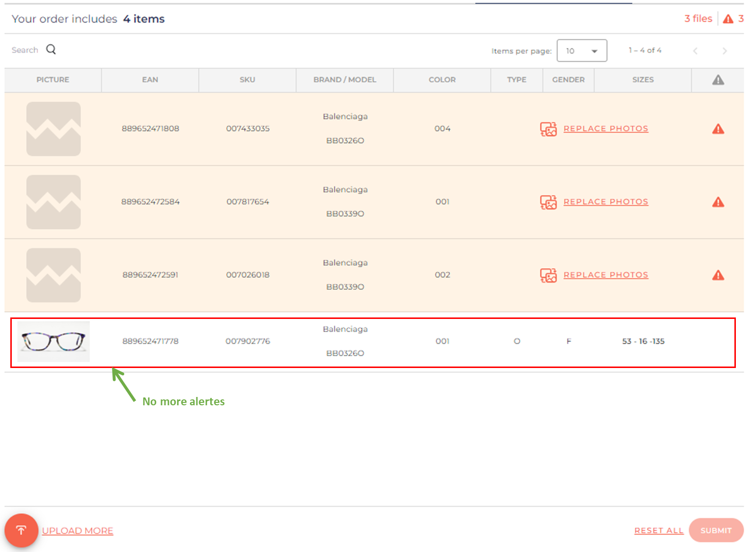This screenshot has width=756, height=552.
Task: Click the replace photos icon for SKU 007026018
Action: click(x=548, y=275)
